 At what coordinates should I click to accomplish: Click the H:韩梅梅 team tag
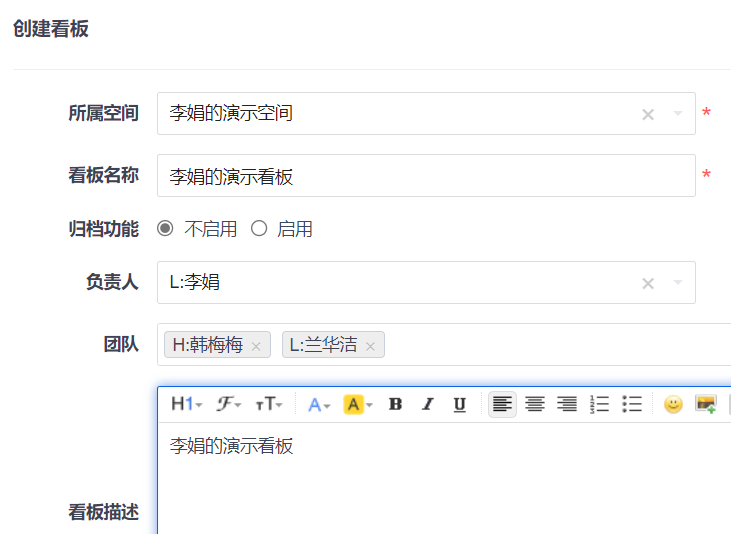[x=217, y=345]
